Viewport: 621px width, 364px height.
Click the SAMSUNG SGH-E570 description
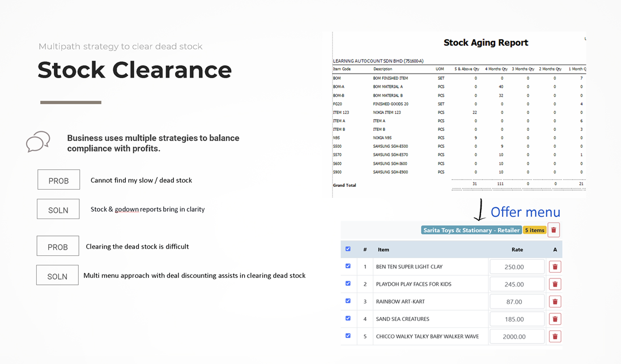click(390, 155)
